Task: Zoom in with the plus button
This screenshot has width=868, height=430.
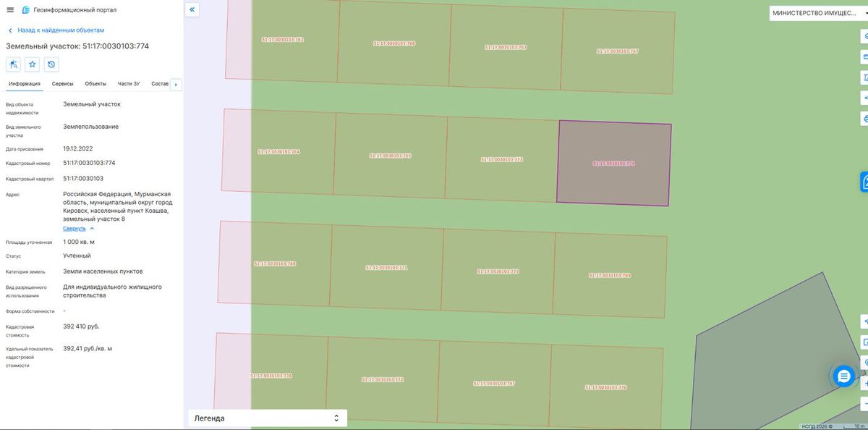Action: pos(865,383)
